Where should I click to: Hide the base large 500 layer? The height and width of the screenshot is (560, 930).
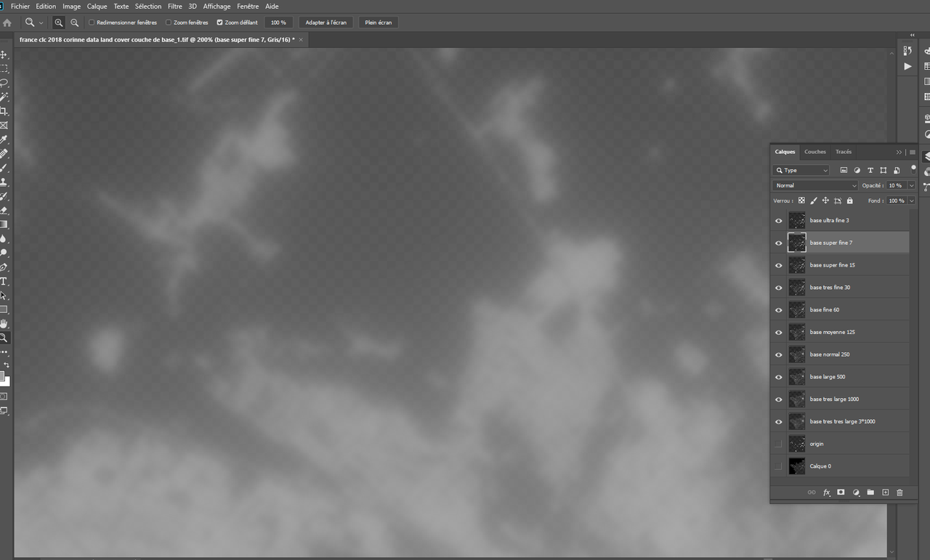779,377
